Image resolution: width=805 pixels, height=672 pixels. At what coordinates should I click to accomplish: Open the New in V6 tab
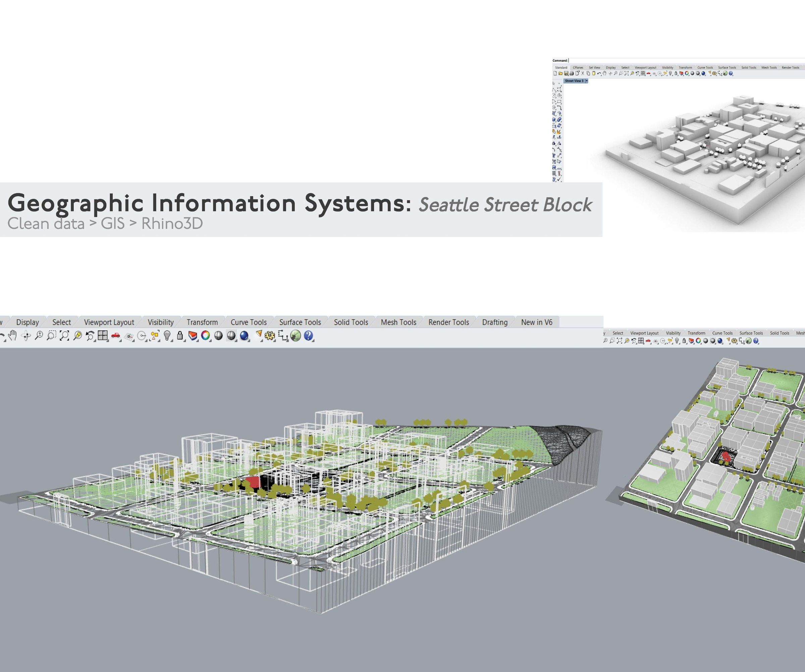click(537, 322)
